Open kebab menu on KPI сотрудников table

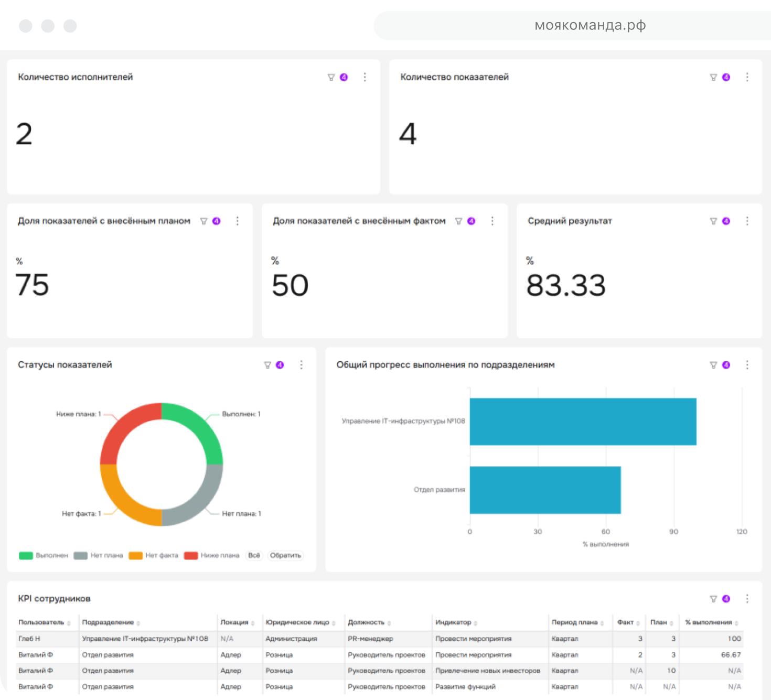tap(747, 598)
